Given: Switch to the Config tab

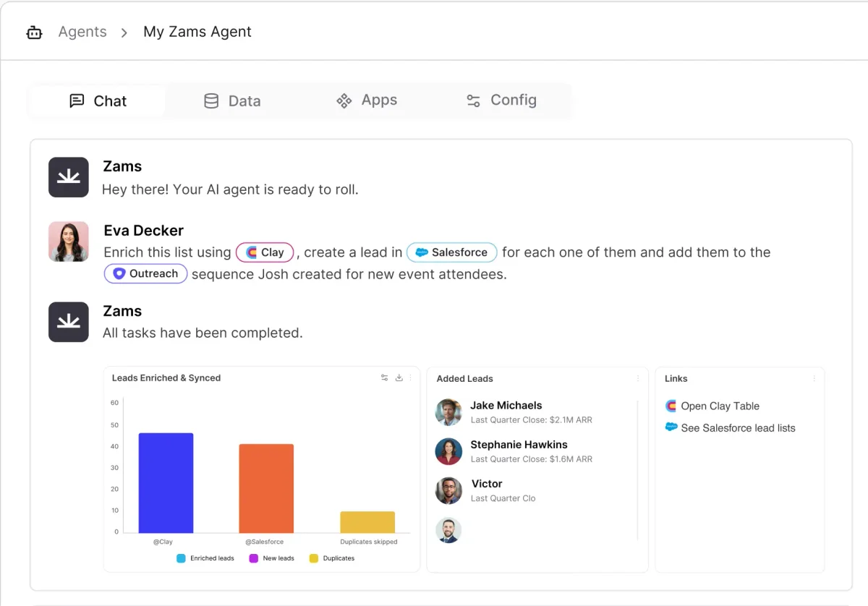Looking at the screenshot, I should tap(501, 101).
